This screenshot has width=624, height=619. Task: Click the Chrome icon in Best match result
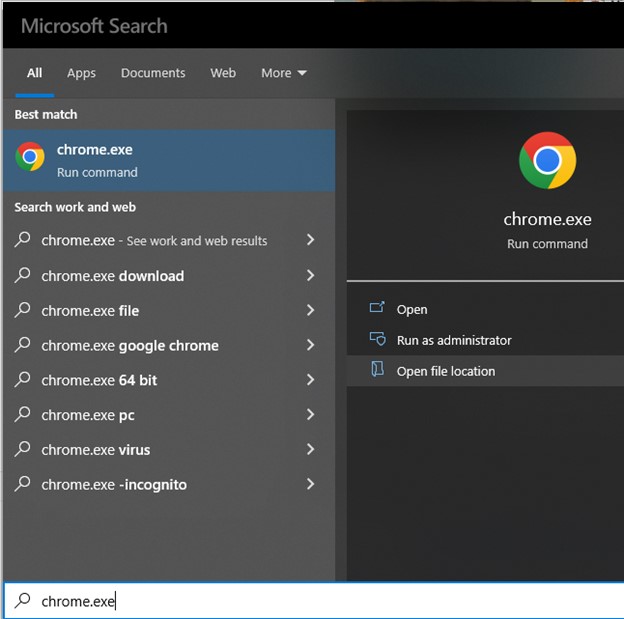tap(30, 156)
